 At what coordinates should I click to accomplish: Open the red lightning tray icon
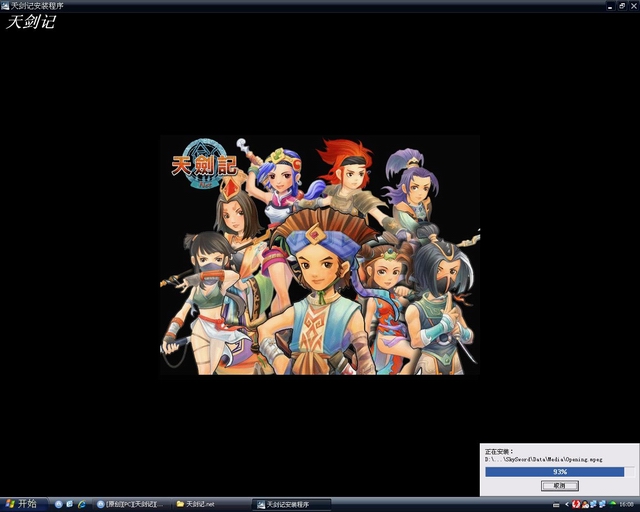pos(576,505)
